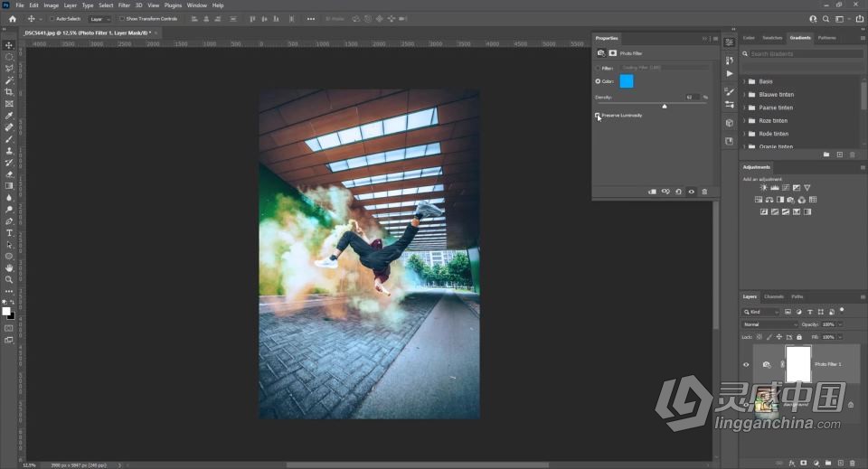
Task: Select the Eyedropper tool
Action: 9,115
